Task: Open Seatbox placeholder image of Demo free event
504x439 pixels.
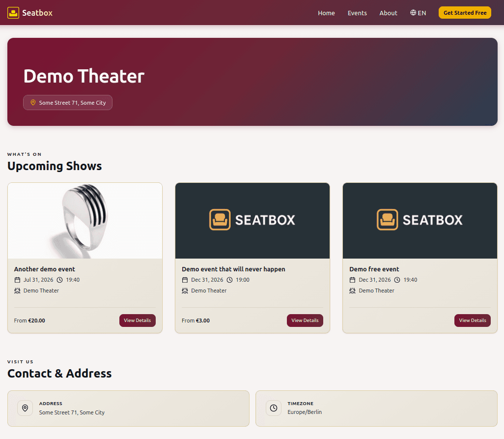Action: coord(420,221)
